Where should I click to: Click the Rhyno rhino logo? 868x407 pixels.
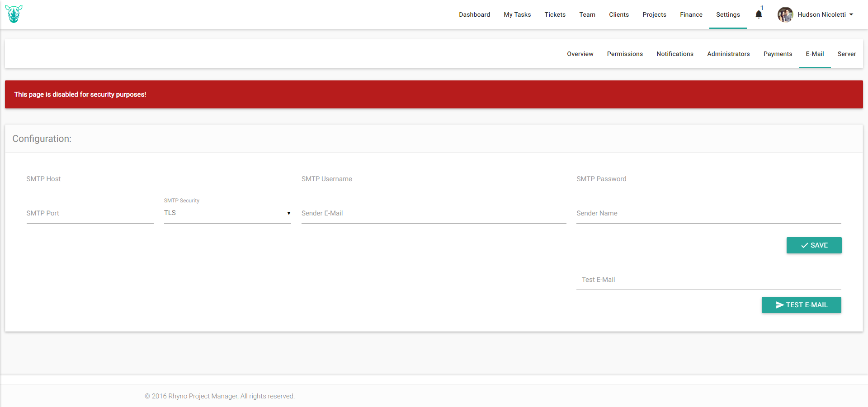(14, 14)
